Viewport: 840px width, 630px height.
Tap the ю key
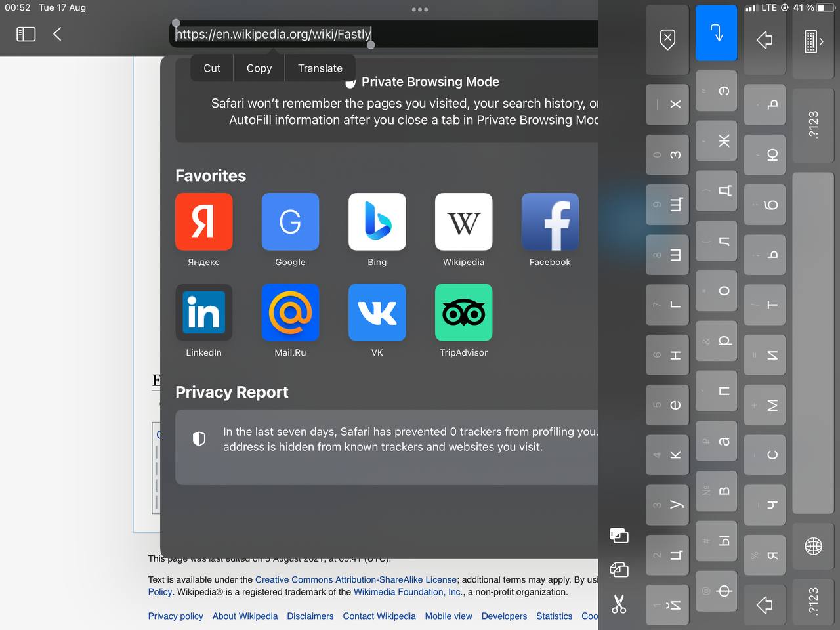[765, 155]
